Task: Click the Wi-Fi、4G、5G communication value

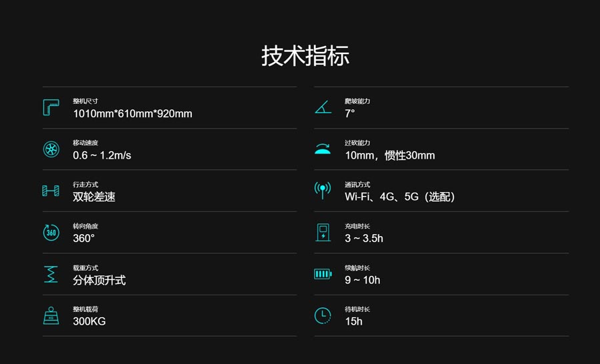Action: 400,197
